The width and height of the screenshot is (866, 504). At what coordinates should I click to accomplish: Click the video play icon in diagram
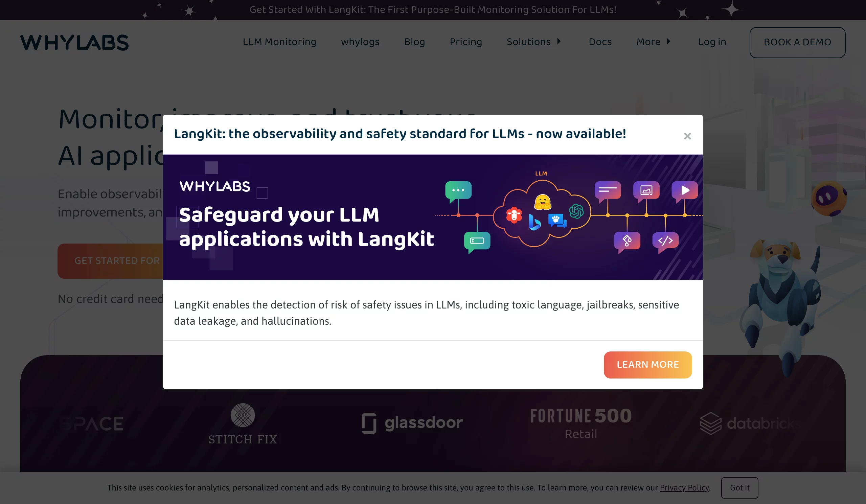tap(684, 190)
